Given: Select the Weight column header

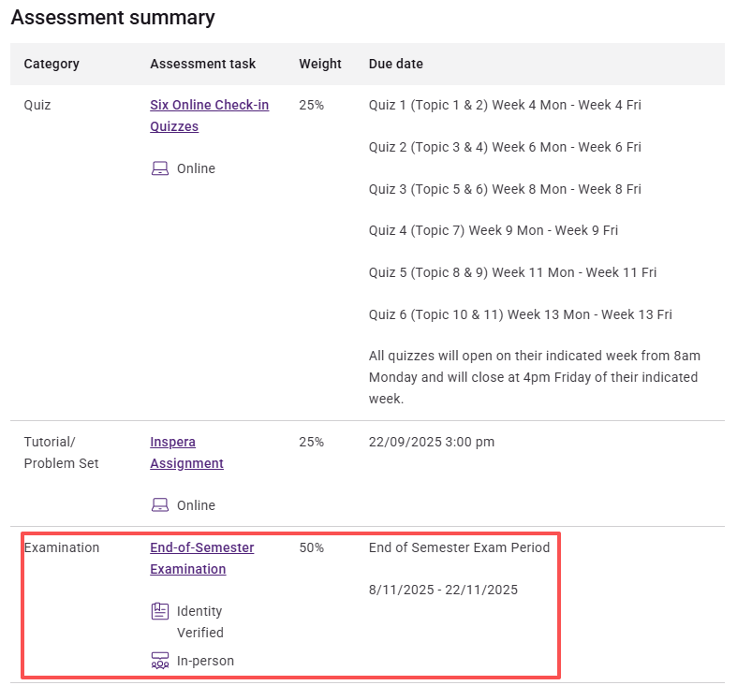Looking at the screenshot, I should click(320, 64).
